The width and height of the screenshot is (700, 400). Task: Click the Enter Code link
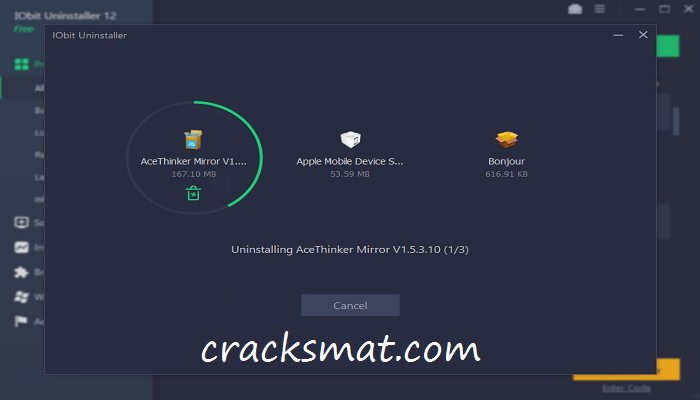pos(626,388)
